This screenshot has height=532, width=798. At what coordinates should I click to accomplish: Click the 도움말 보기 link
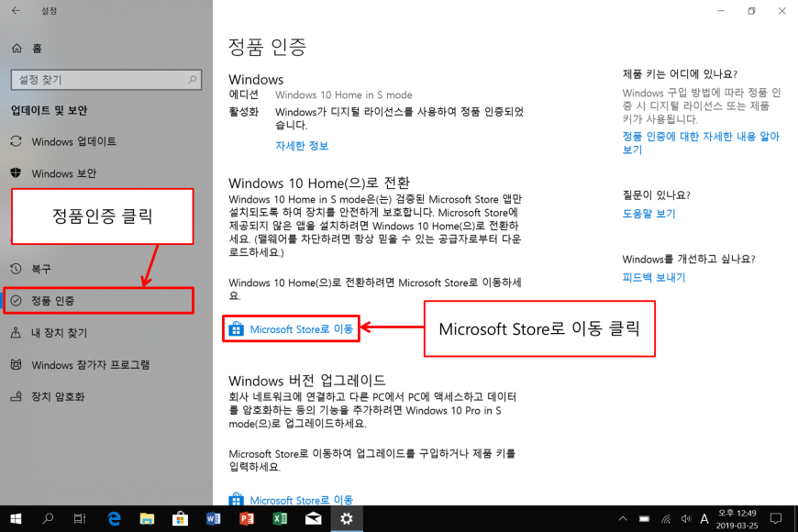point(648,214)
